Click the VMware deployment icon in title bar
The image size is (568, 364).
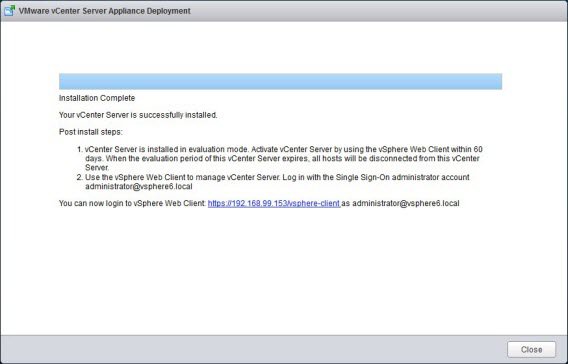click(9, 11)
